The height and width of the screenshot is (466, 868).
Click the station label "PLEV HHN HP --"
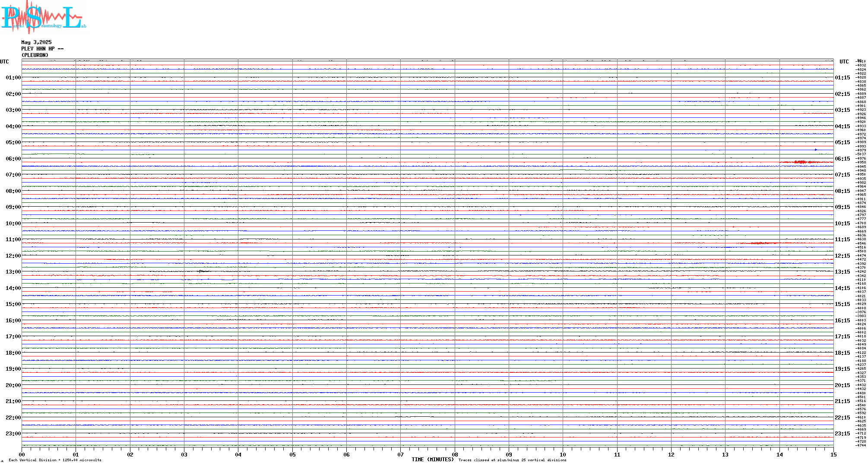pyautogui.click(x=42, y=49)
